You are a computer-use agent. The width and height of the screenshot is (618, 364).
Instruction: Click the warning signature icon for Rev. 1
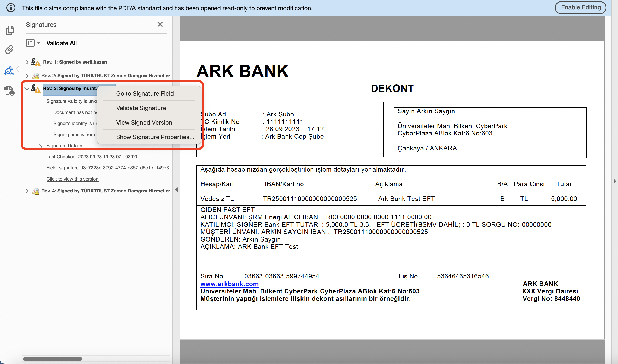tap(36, 62)
